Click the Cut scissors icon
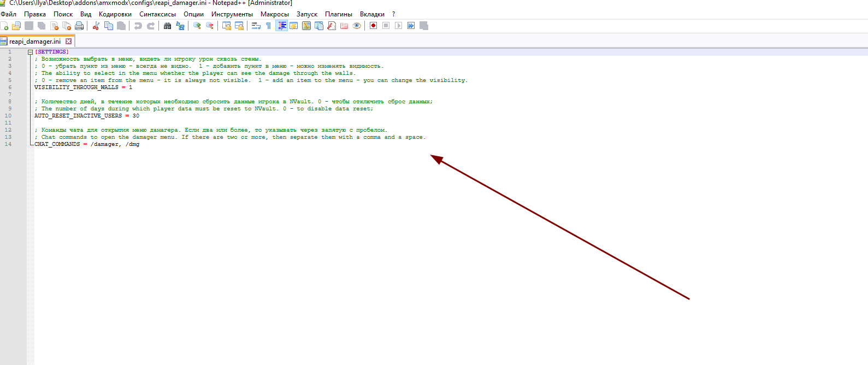868x365 pixels. tap(96, 26)
